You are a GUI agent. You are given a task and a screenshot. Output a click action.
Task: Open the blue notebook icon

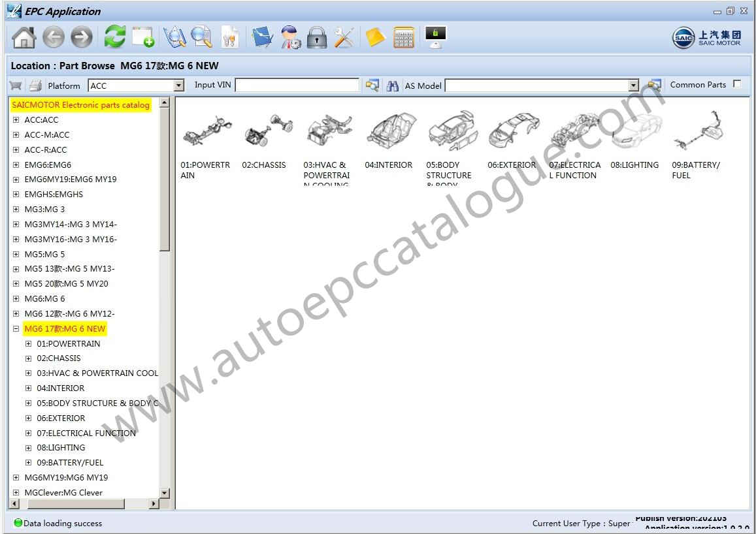262,37
